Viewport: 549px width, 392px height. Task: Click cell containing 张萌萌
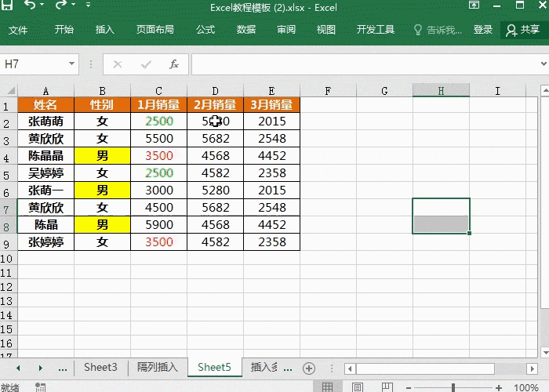click(x=45, y=121)
